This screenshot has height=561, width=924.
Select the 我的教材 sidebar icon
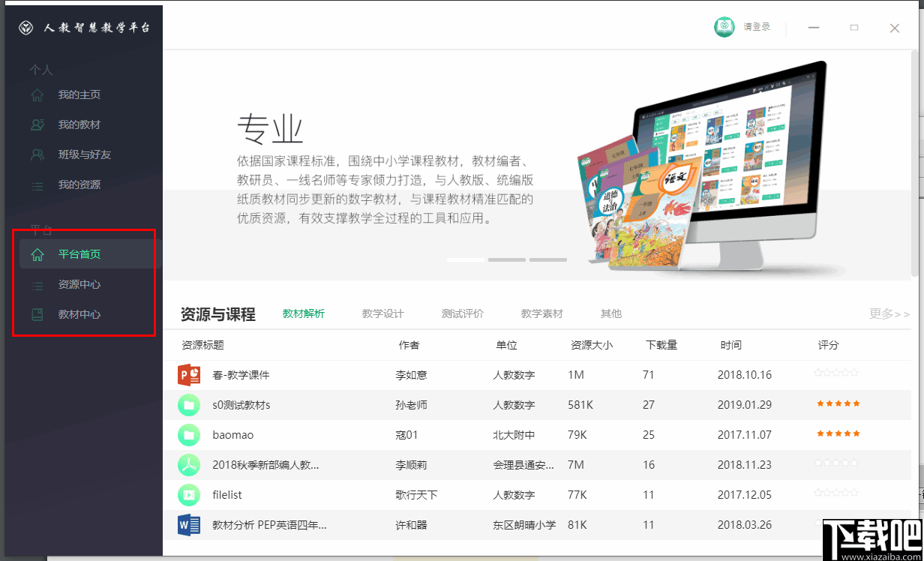37,124
